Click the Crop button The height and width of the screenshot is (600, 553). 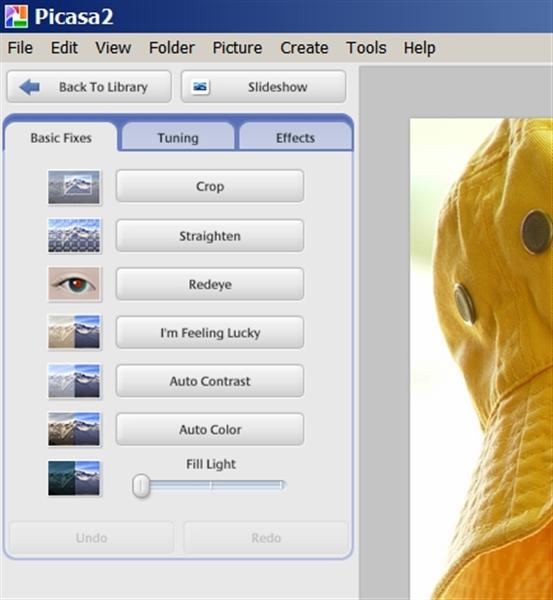[210, 186]
